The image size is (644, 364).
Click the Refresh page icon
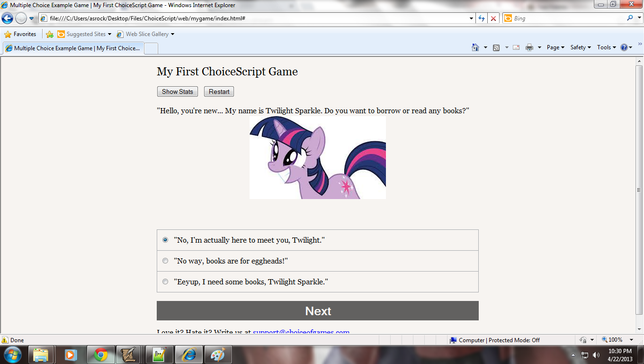482,18
